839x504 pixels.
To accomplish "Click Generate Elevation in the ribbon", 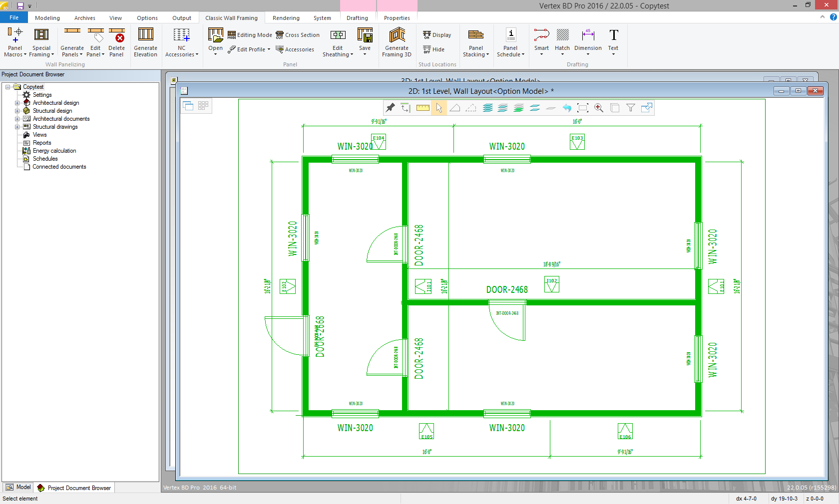I will (145, 42).
